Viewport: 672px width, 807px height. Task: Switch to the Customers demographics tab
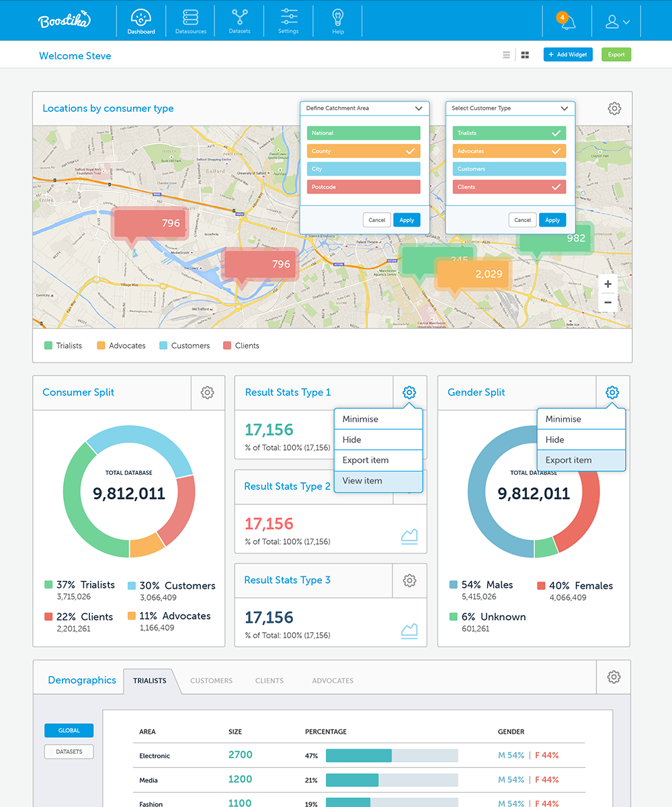click(211, 681)
